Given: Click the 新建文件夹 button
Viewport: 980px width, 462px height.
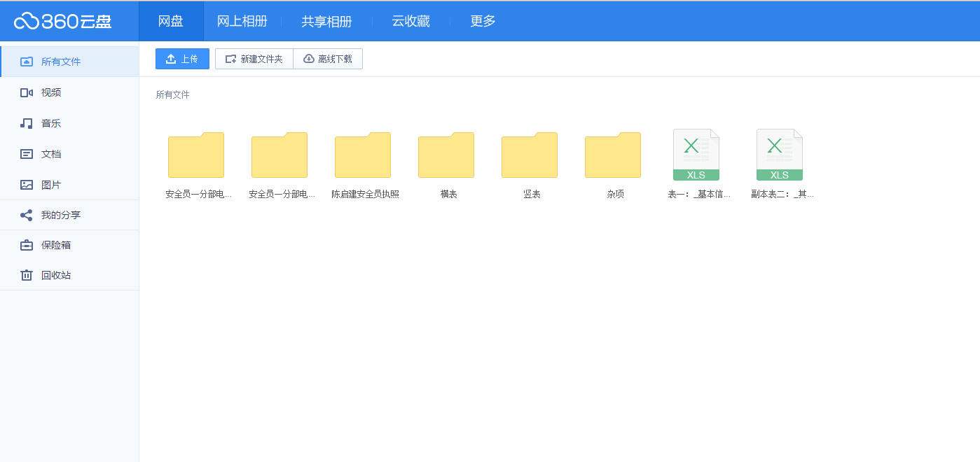Looking at the screenshot, I should coord(254,59).
